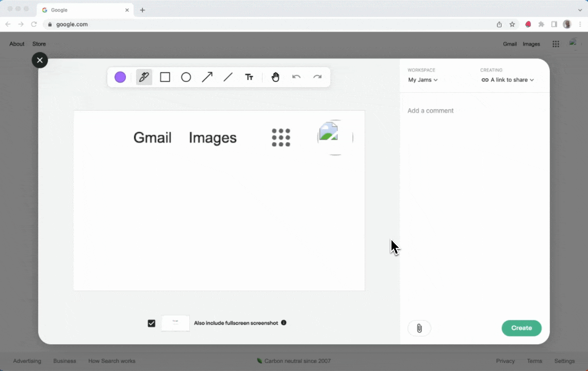The height and width of the screenshot is (371, 588).
Task: Select the text annotation tool
Action: pos(249,77)
